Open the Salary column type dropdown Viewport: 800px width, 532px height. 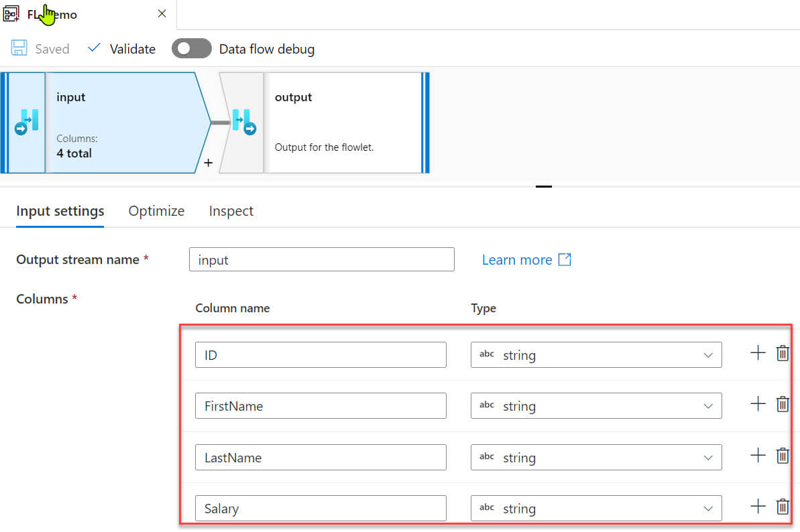pos(596,509)
